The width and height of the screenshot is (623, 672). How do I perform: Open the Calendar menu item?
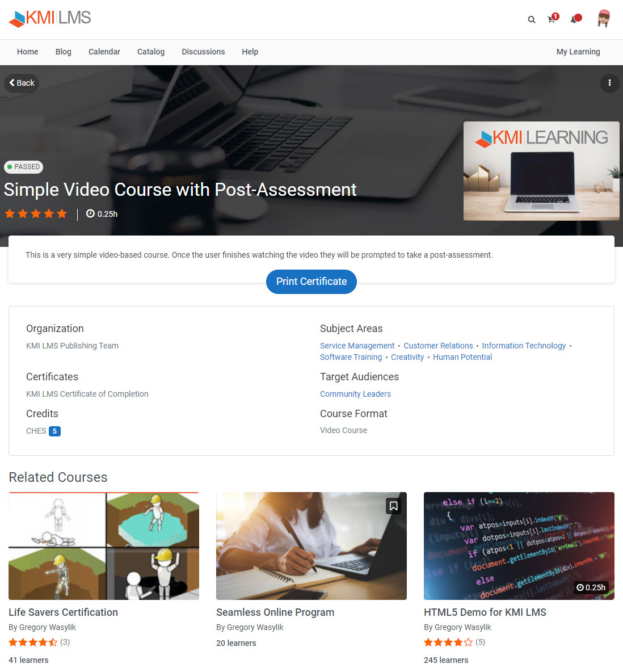pyautogui.click(x=104, y=52)
